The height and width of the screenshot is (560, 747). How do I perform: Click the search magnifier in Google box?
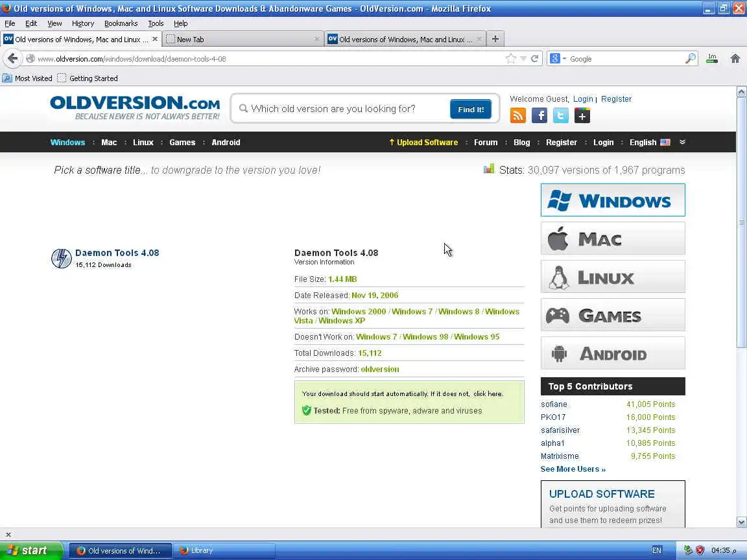tap(691, 58)
